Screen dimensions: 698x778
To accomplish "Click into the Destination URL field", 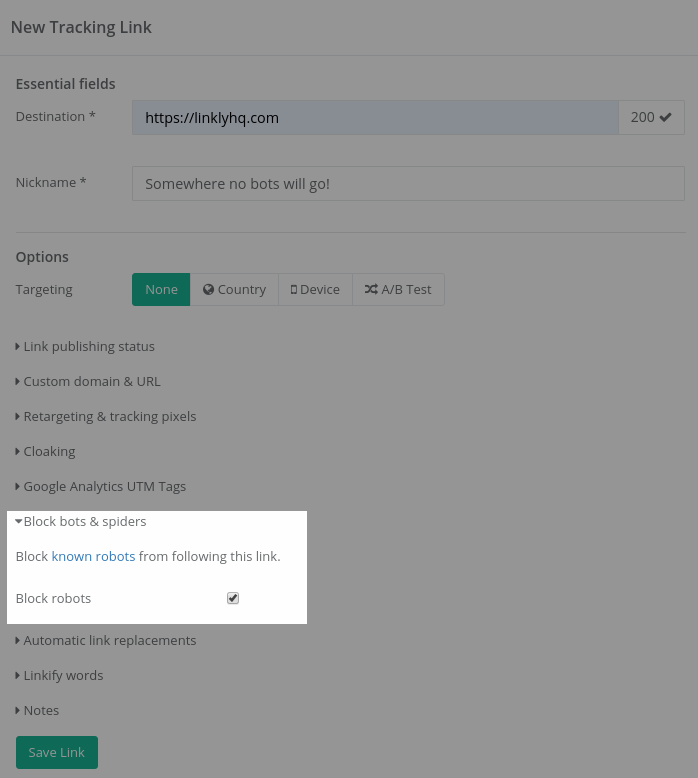I will 375,117.
